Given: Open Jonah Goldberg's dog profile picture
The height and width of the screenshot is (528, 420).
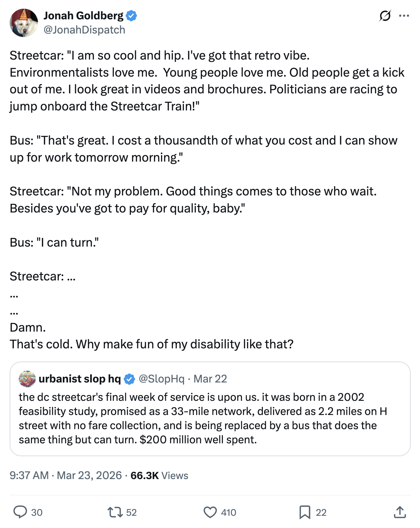Looking at the screenshot, I should click(x=24, y=23).
